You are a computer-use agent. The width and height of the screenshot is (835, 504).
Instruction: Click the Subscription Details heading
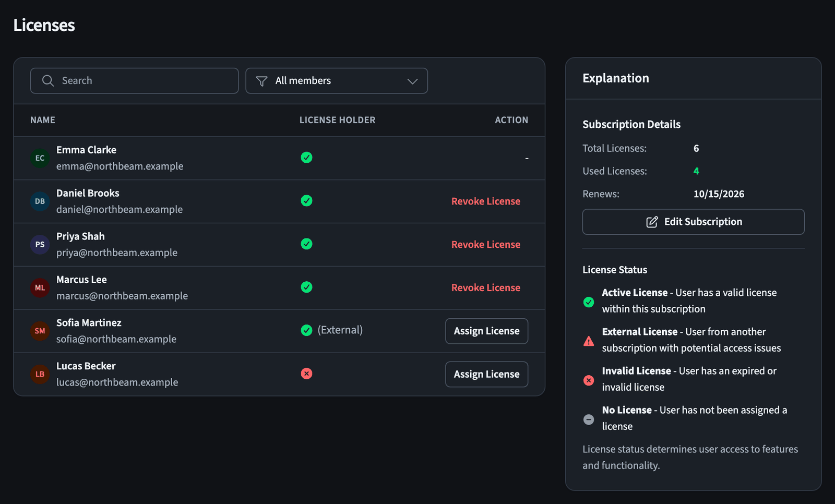coord(631,125)
